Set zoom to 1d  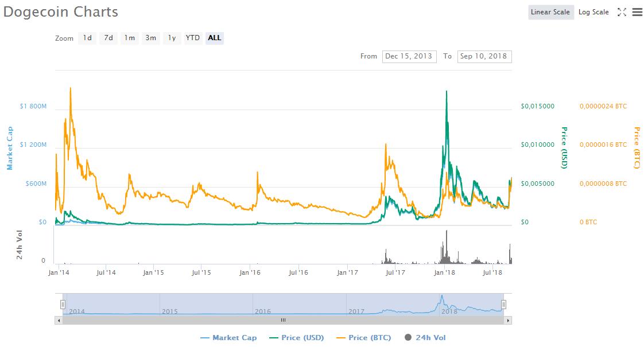[x=87, y=38]
